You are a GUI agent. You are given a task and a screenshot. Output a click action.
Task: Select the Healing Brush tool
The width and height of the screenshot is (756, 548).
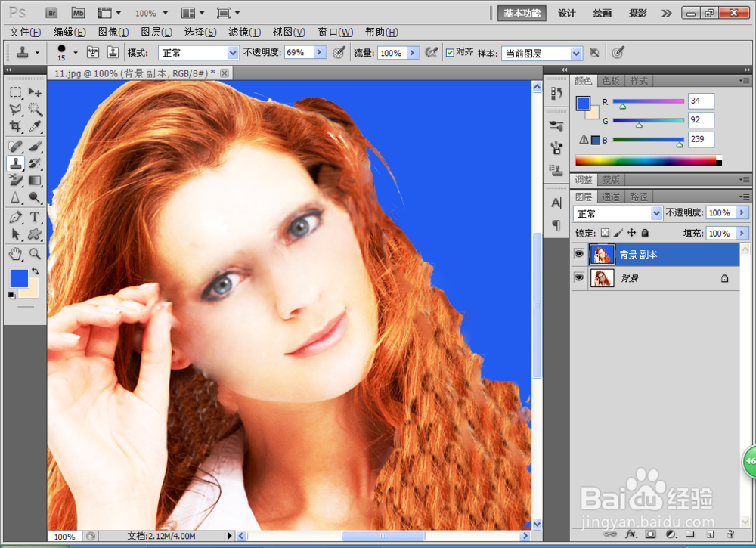15,146
